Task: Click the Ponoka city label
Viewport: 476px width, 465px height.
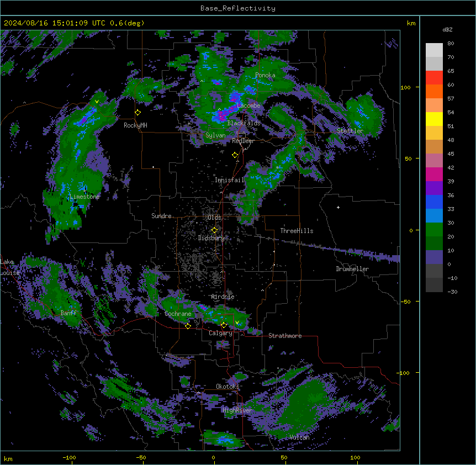Action: tap(265, 75)
